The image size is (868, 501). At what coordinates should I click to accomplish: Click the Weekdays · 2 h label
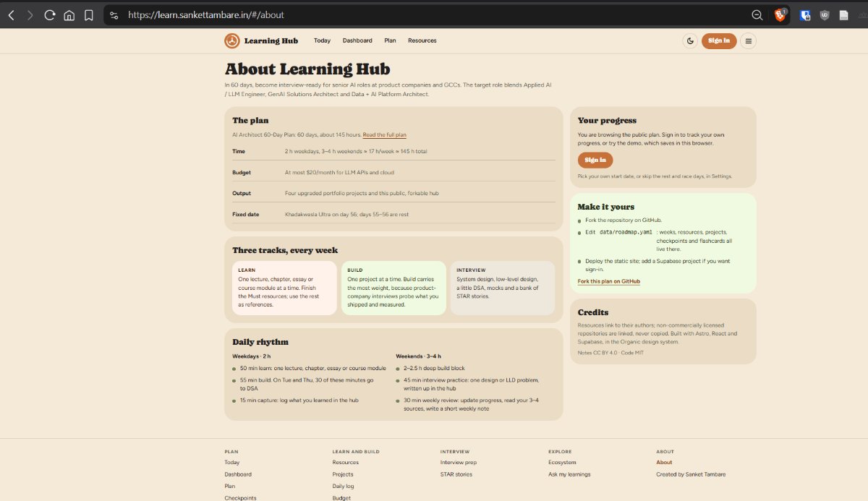[252, 356]
